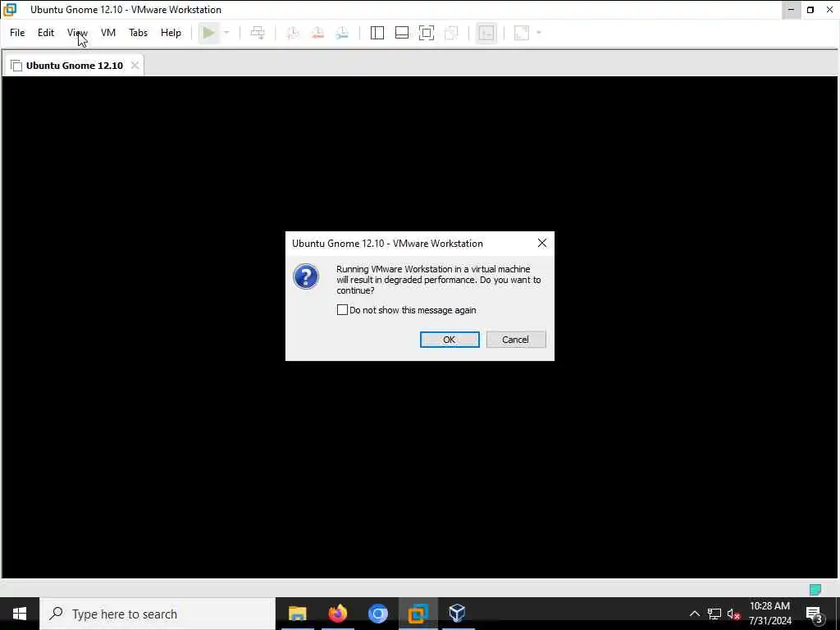This screenshot has width=840, height=630.
Task: Click the taskbar search box
Action: tap(157, 614)
